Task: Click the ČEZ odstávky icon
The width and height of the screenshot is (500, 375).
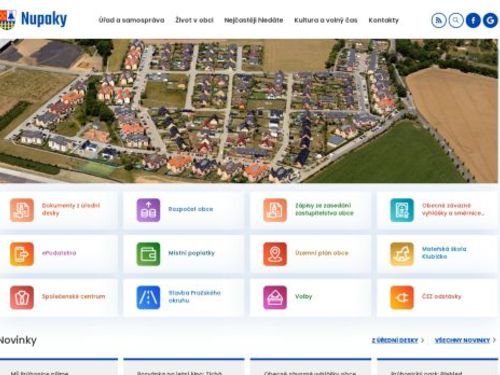Action: click(402, 297)
